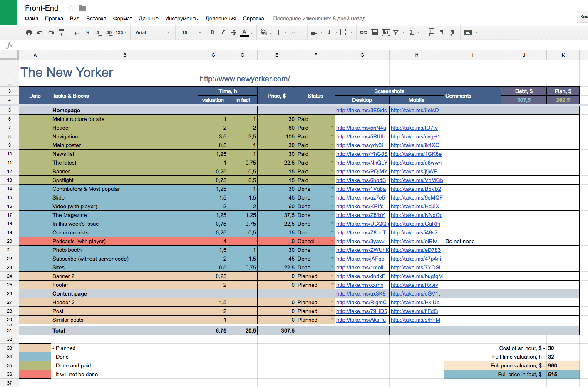Star the Front-End document
Viewport: 588px width, 387px height.
[x=71, y=8]
